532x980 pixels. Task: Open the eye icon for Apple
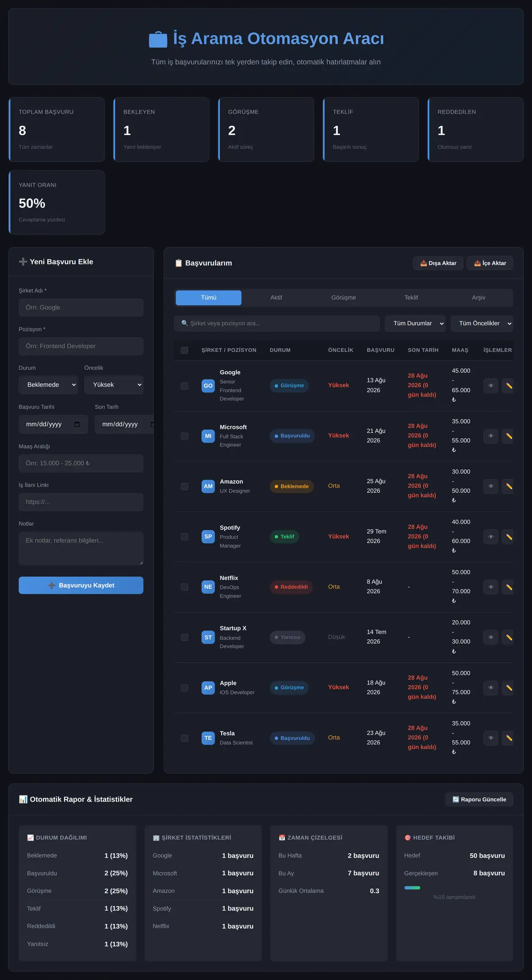click(x=491, y=688)
